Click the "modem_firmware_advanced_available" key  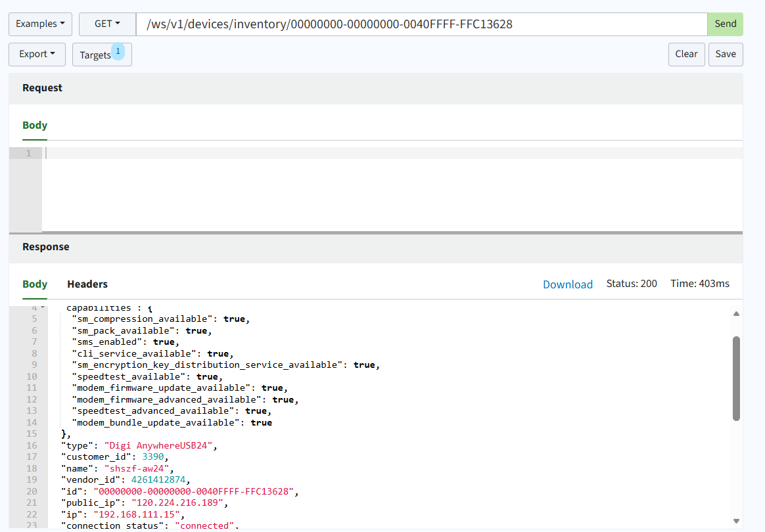tap(167, 399)
